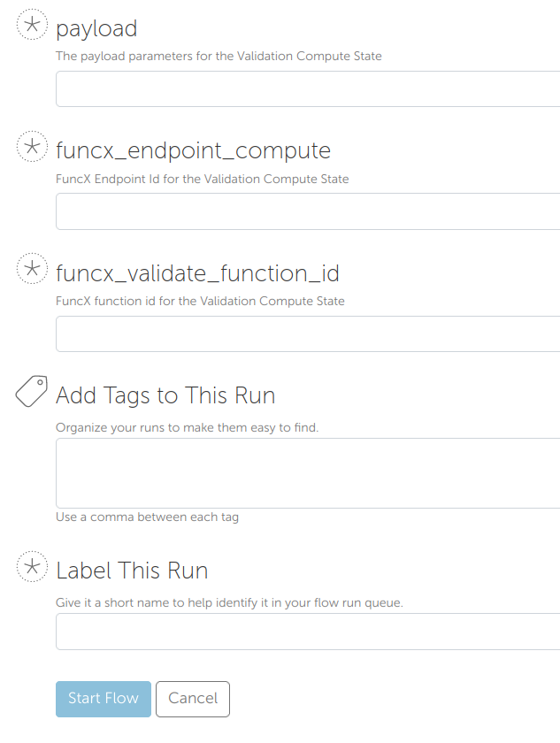Click the tag icon beside Add Tags
Screen dimensions: 560x743
tap(32, 391)
